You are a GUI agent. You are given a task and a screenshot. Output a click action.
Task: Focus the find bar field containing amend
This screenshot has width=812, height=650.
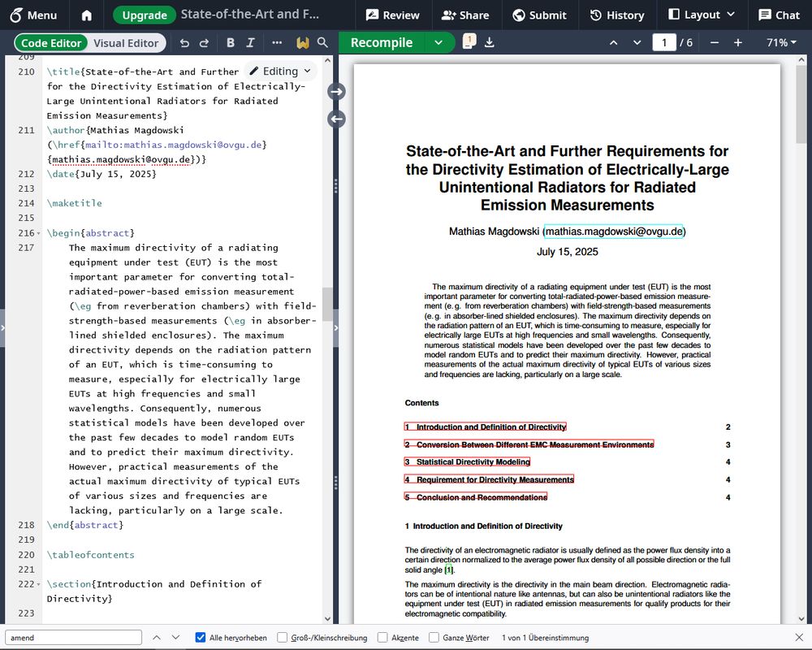73,638
